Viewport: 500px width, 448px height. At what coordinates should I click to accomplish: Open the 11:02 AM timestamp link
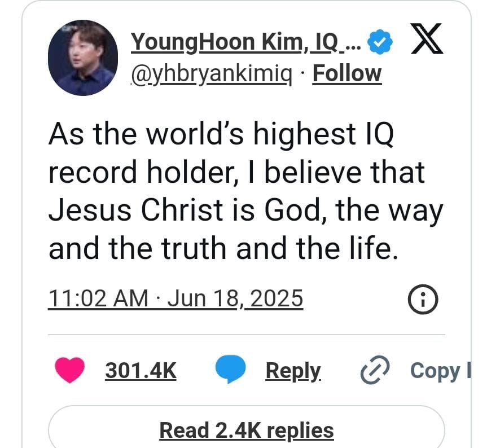point(99,298)
